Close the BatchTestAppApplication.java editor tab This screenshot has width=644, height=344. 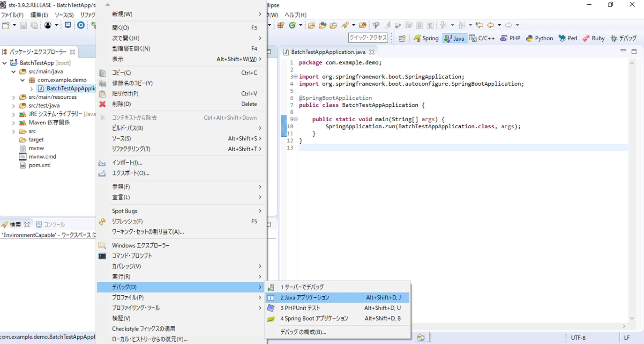(372, 52)
